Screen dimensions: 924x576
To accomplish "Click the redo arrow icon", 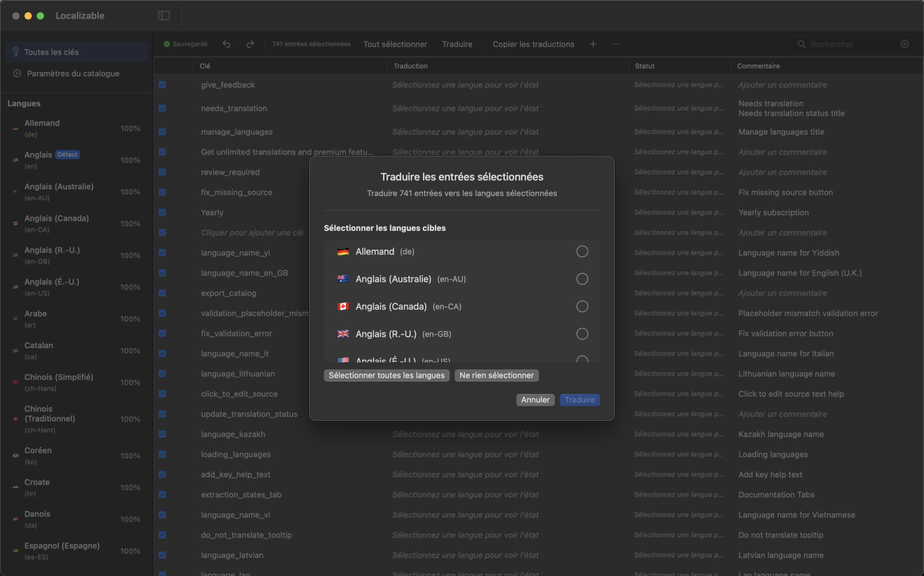I will tap(250, 44).
